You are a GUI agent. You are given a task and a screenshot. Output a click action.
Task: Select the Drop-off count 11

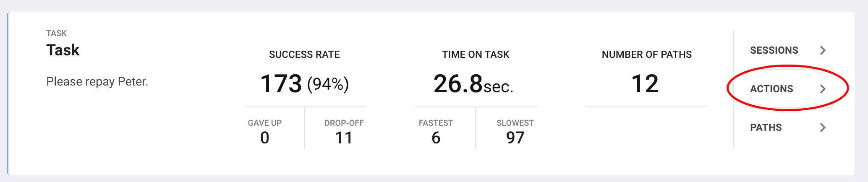(344, 138)
